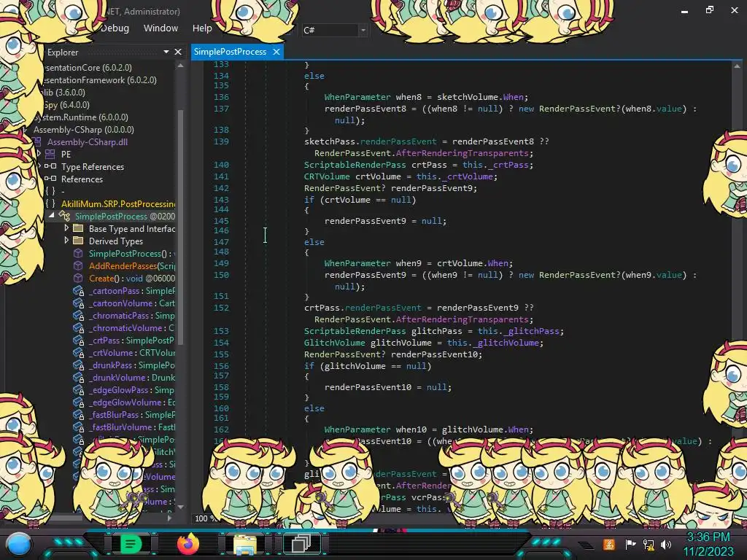Click the _drunkPass field icon
The width and height of the screenshot is (747, 560).
79,365
